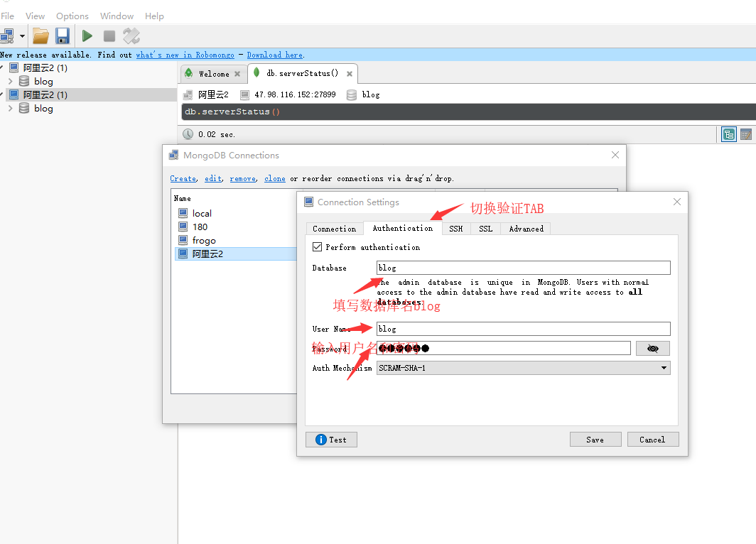Switch to the Welcome tab
Screen dimensions: 756x544
214,74
